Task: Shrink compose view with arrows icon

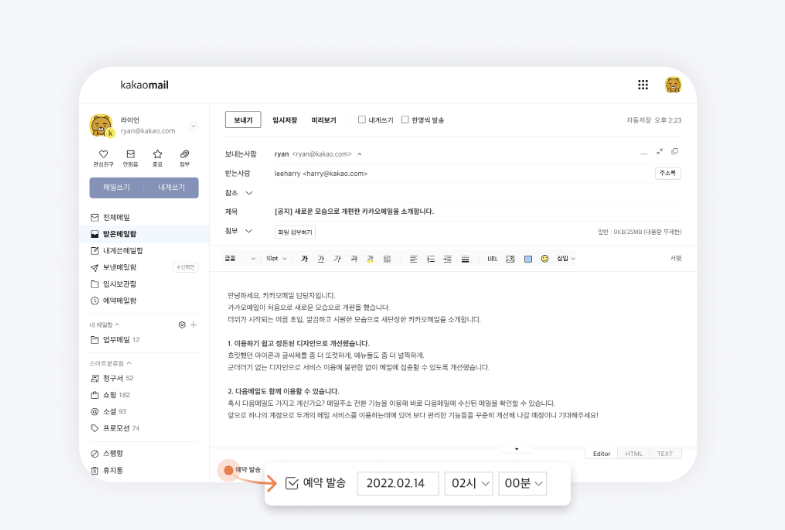Action: pyautogui.click(x=659, y=151)
